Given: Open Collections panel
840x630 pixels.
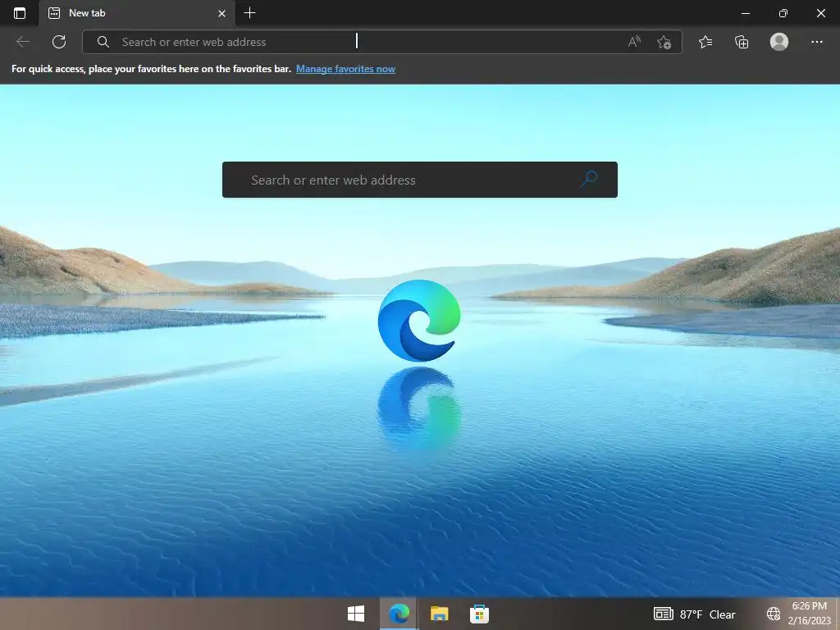Looking at the screenshot, I should pyautogui.click(x=742, y=42).
